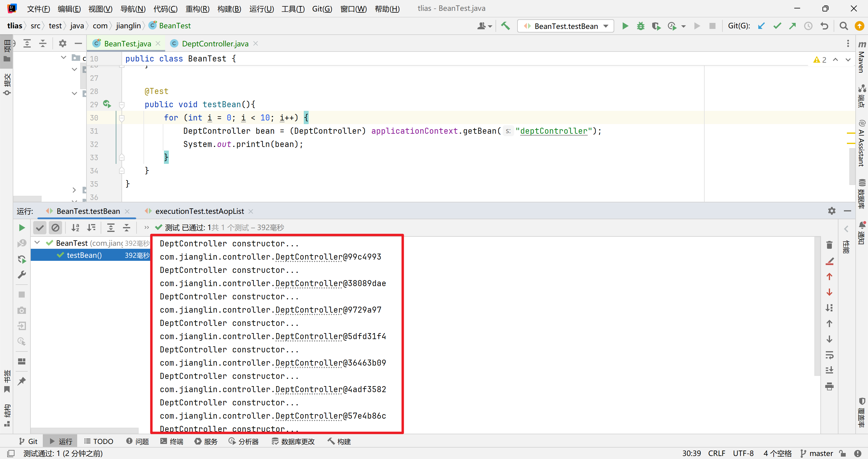The height and width of the screenshot is (459, 868).
Task: Rerun failed tests icon in Run panel
Action: [22, 243]
